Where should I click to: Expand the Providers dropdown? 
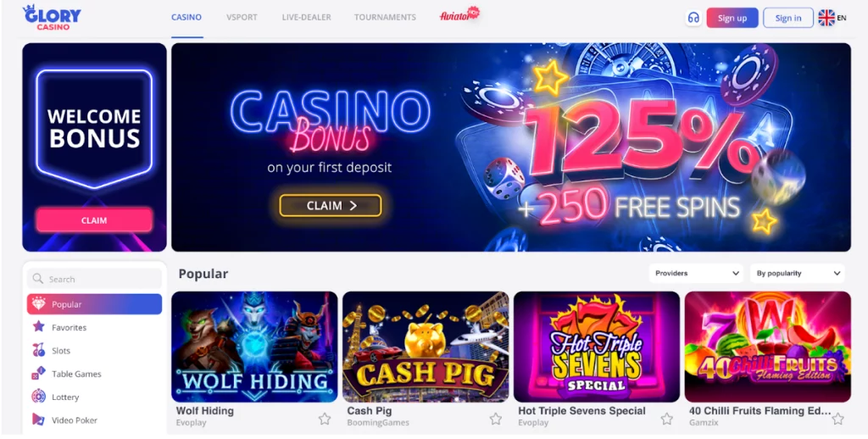(697, 273)
